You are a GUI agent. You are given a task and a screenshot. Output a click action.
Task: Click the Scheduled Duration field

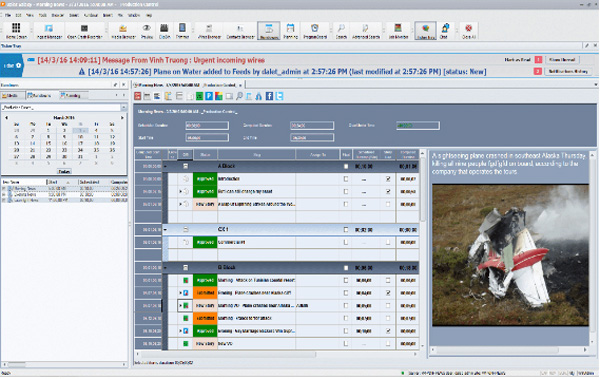click(207, 126)
